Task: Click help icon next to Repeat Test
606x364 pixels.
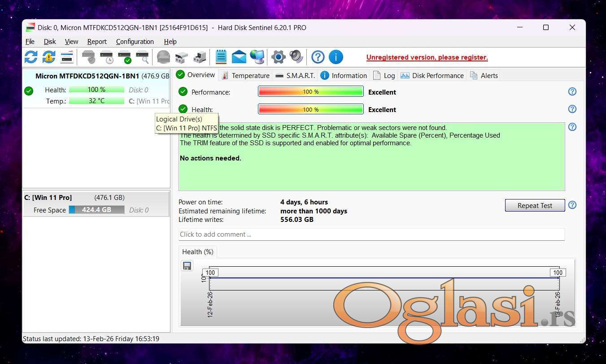Action: tap(572, 205)
